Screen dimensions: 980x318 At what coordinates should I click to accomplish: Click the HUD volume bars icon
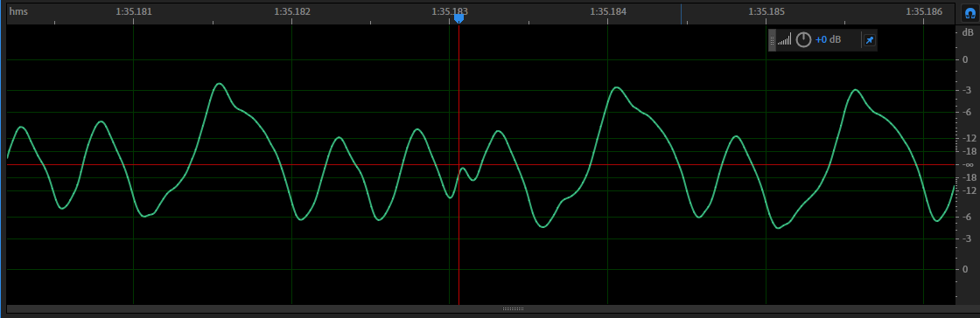(x=784, y=40)
